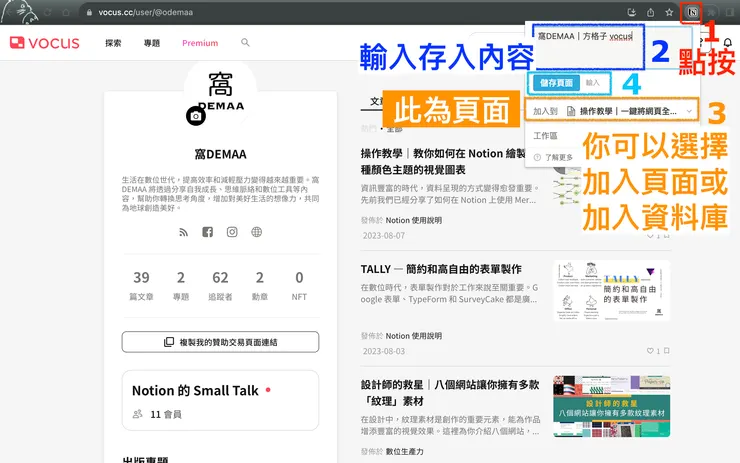The width and height of the screenshot is (740, 463).
Task: Open the Instagram icon on profile
Action: [232, 232]
